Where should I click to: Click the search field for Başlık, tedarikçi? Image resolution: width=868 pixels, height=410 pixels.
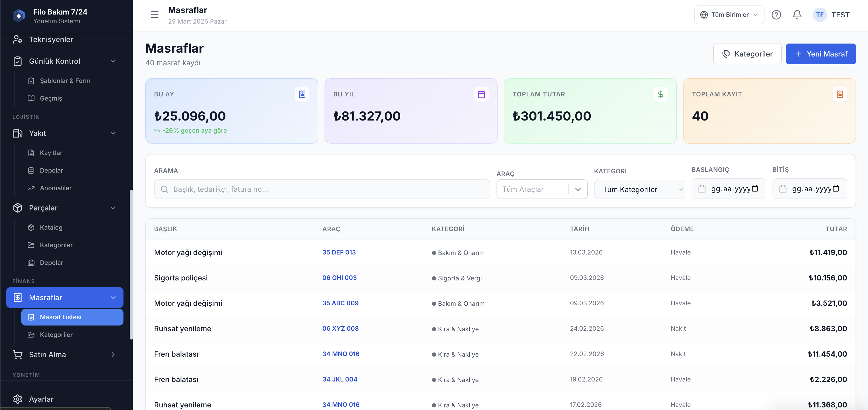tap(322, 189)
